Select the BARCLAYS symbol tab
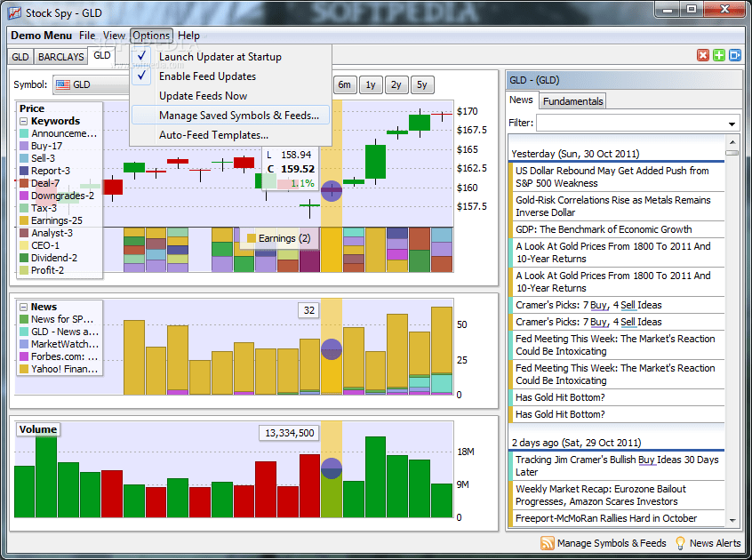This screenshot has height=560, width=752. click(x=60, y=56)
